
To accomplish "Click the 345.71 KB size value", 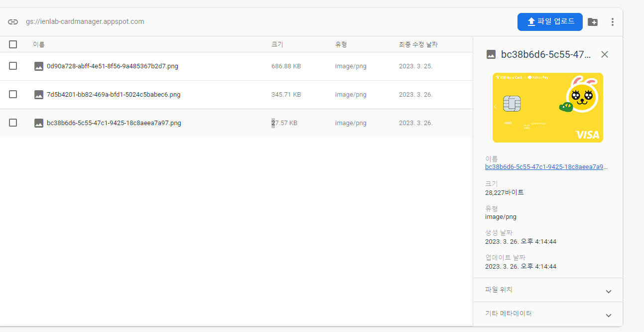I will coord(286,95).
